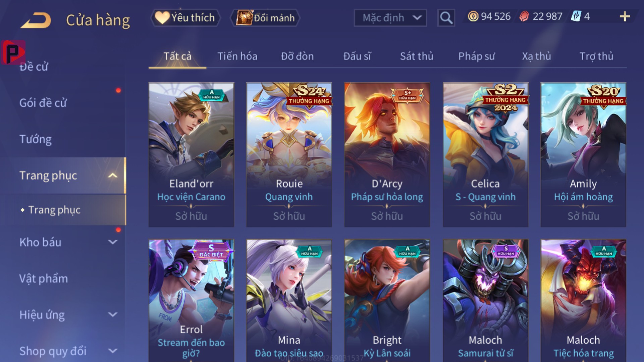Collapse the Trang phục sidebar section
Image resolution: width=644 pixels, height=362 pixels.
pyautogui.click(x=113, y=175)
